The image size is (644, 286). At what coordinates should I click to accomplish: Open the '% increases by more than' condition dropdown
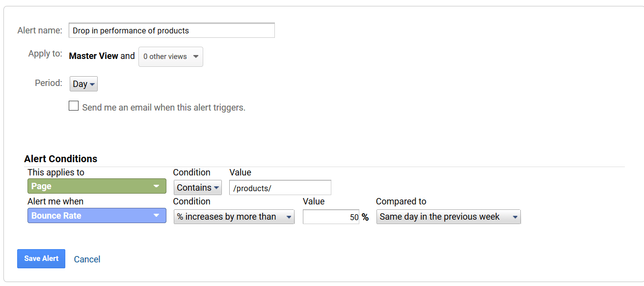point(234,216)
